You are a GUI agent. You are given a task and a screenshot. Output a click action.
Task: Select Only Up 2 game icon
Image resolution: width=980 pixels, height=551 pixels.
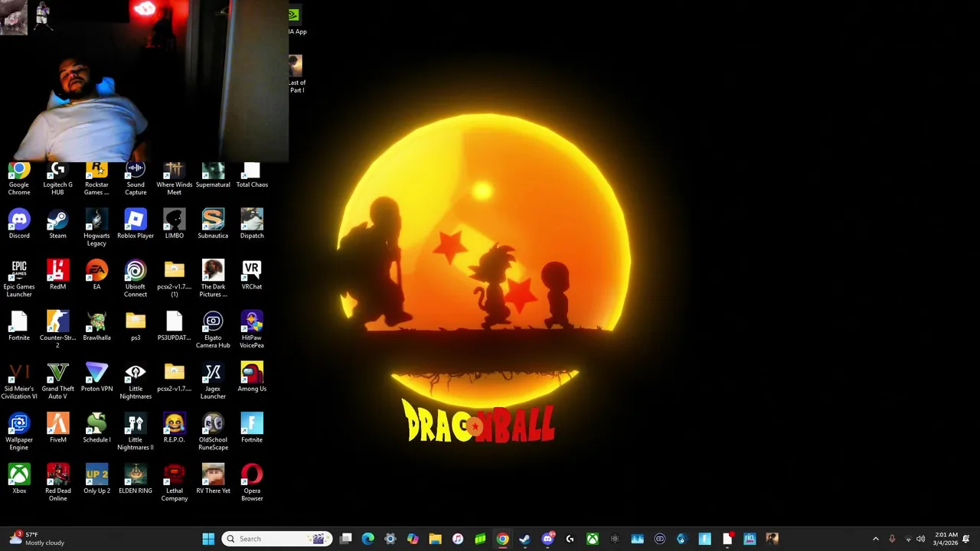coord(96,479)
